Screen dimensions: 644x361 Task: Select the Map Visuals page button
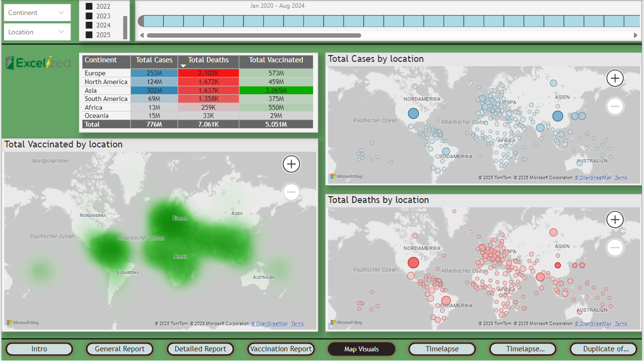pos(361,349)
